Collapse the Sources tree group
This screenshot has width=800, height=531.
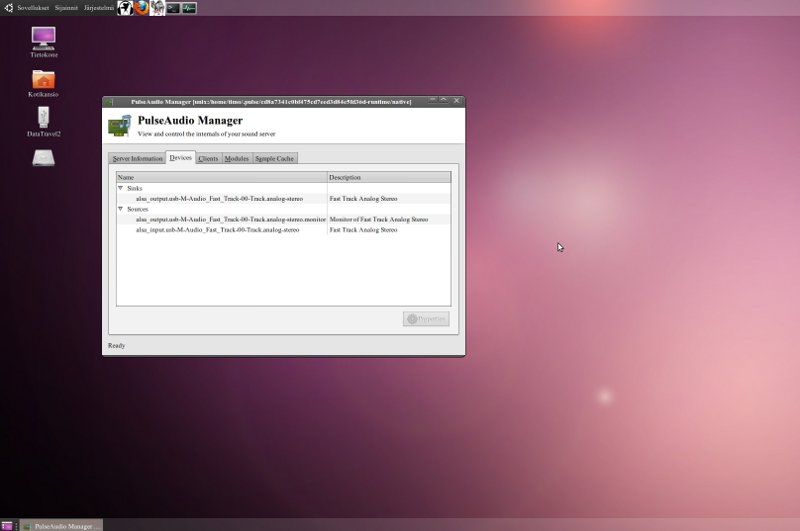point(120,209)
